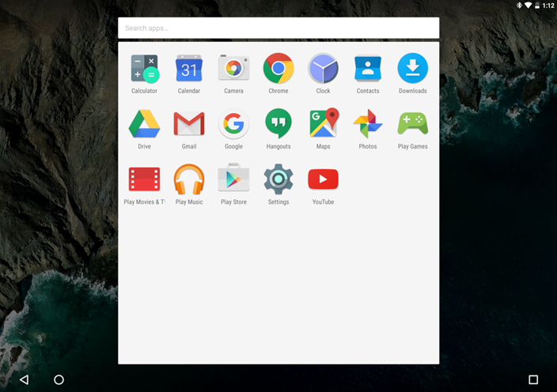The image size is (557, 392).
Task: Open the Contacts app
Action: (x=368, y=68)
